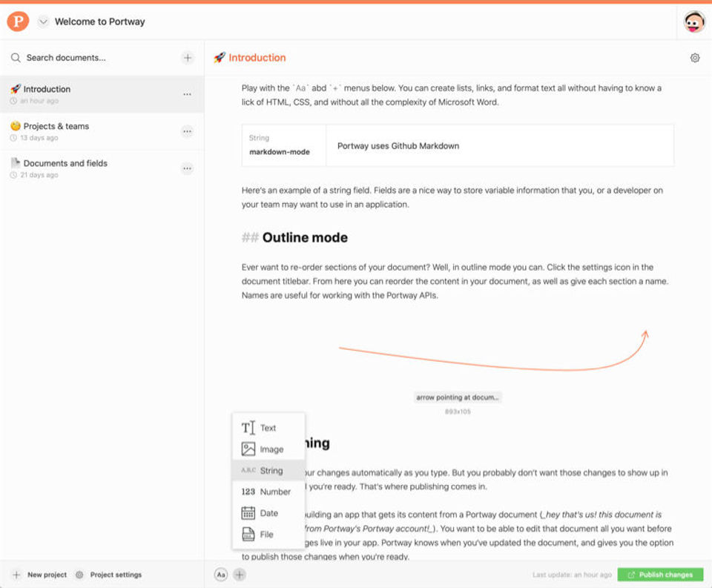Click the Outline mode heading

pyautogui.click(x=305, y=237)
